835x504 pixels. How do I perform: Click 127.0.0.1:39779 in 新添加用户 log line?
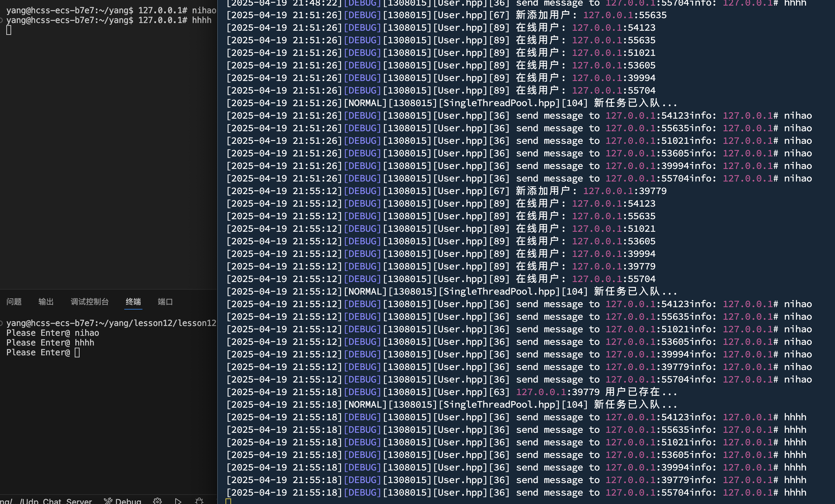pyautogui.click(x=625, y=191)
